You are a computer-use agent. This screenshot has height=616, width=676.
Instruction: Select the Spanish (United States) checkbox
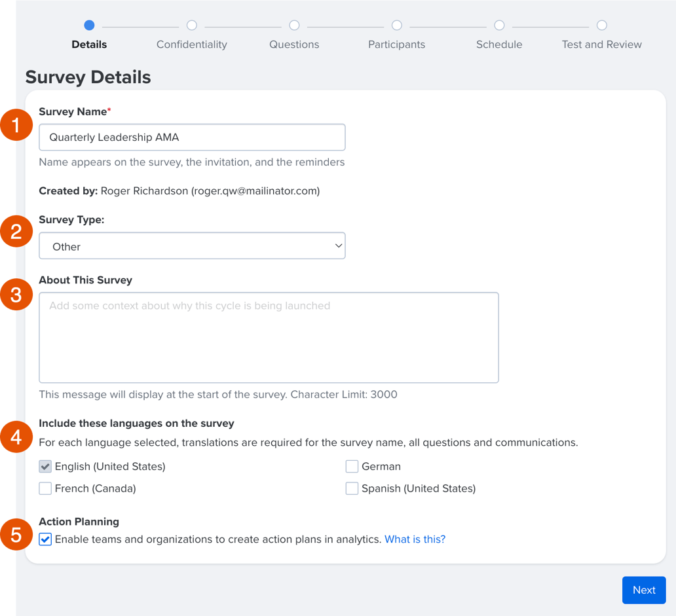coord(352,488)
